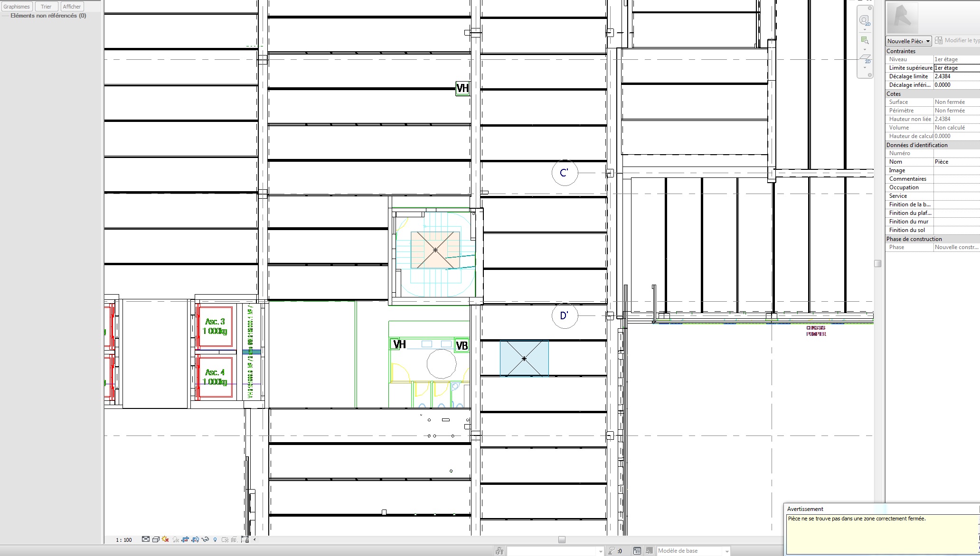Toggle sun path icon in view bar
This screenshot has height=556, width=980.
(x=165, y=539)
